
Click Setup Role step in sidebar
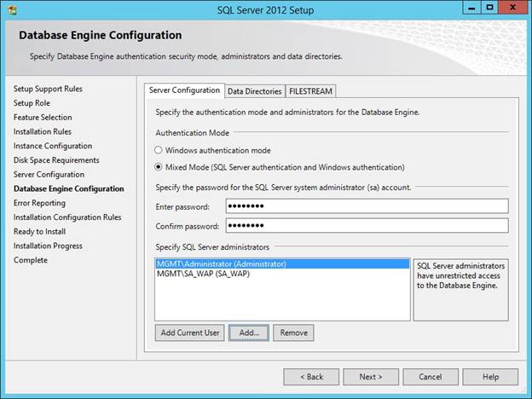pyautogui.click(x=32, y=103)
